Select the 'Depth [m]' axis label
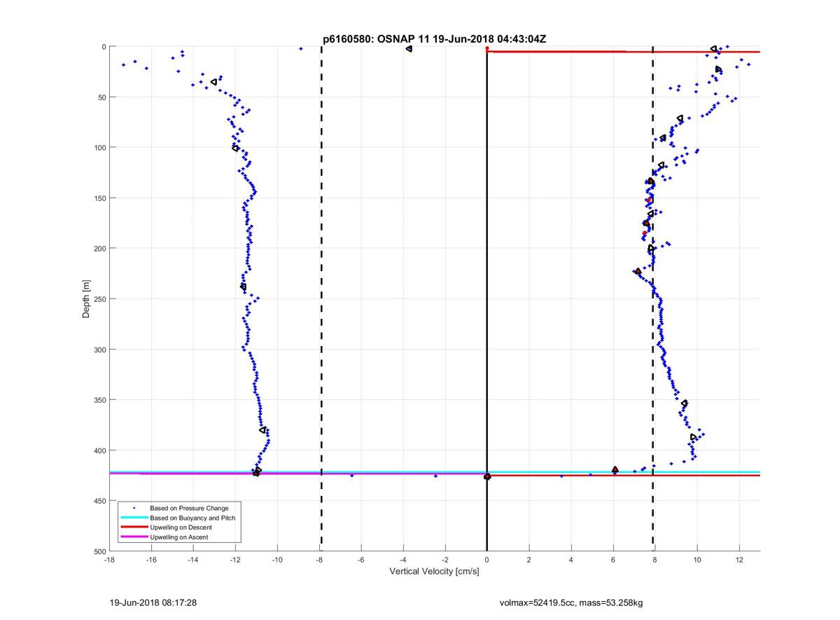 tap(86, 299)
